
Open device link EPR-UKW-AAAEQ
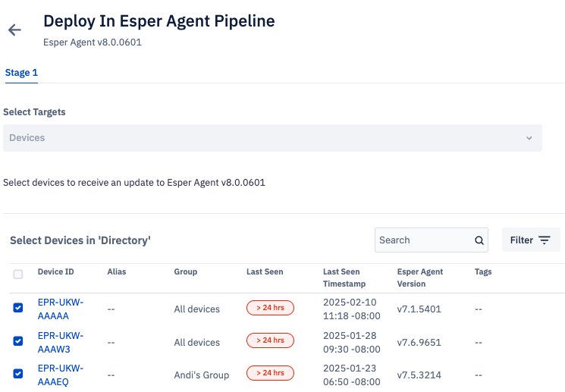(x=61, y=375)
